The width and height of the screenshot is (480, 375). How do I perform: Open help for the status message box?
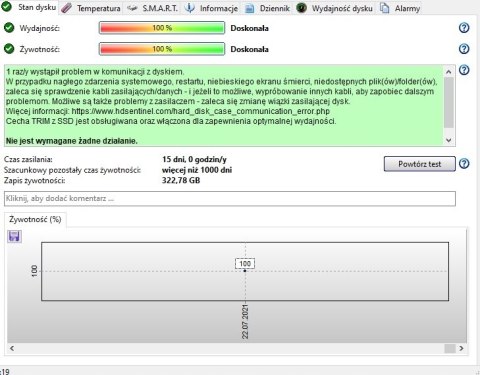coord(464,70)
